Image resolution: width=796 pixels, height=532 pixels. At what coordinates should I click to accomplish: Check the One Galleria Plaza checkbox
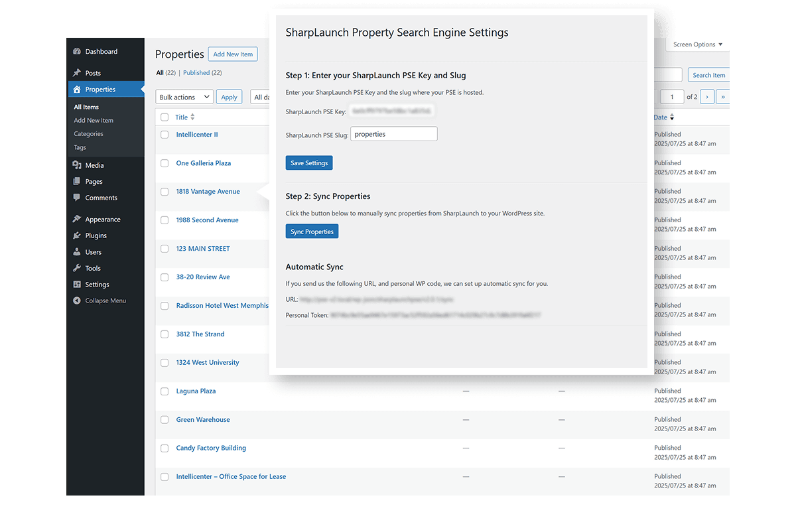coord(165,163)
